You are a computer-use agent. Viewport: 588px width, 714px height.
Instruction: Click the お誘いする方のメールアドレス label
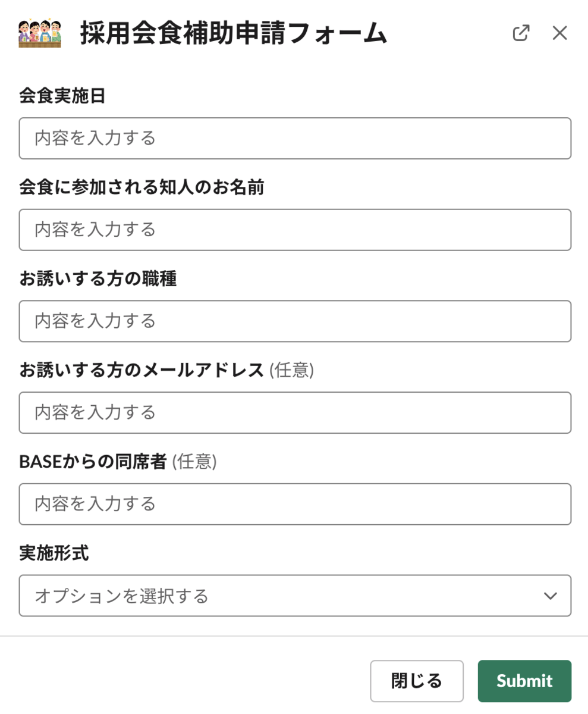click(142, 370)
